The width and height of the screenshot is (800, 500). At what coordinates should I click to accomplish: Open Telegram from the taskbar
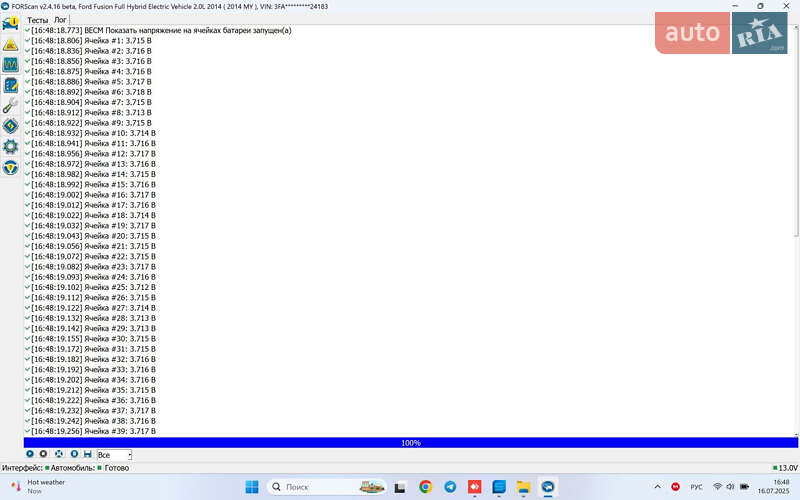(450, 487)
